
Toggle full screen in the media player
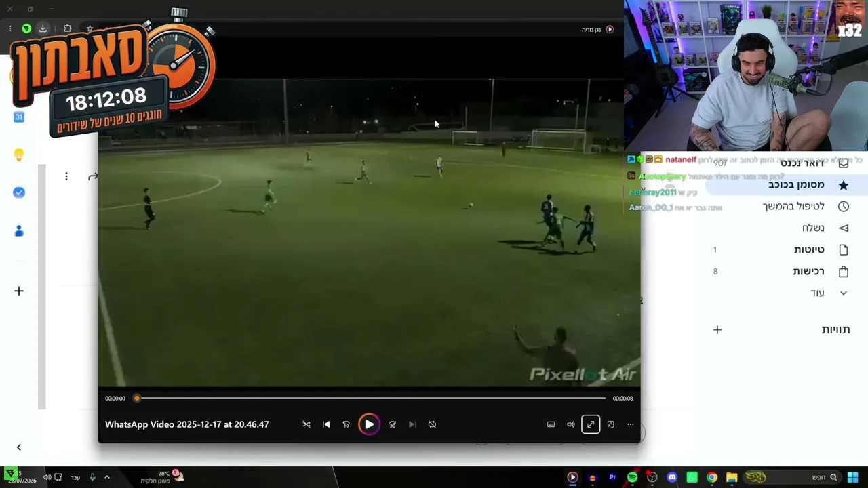click(x=591, y=424)
